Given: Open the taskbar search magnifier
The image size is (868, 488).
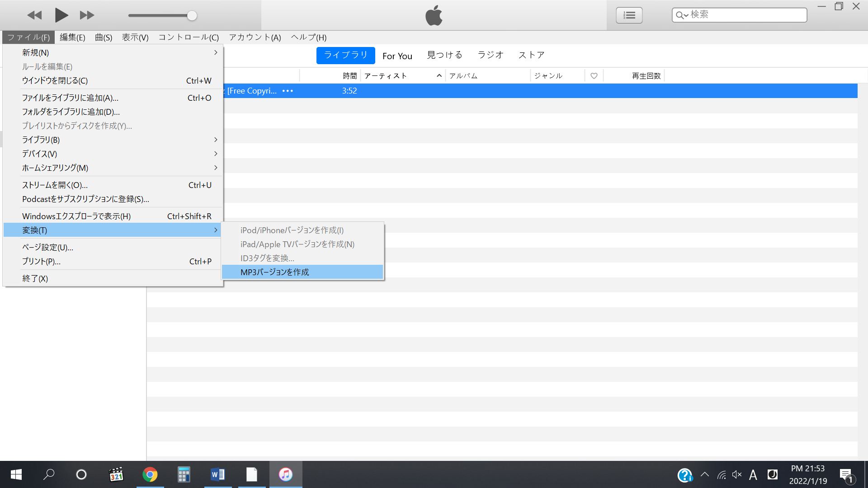Looking at the screenshot, I should pyautogui.click(x=49, y=474).
